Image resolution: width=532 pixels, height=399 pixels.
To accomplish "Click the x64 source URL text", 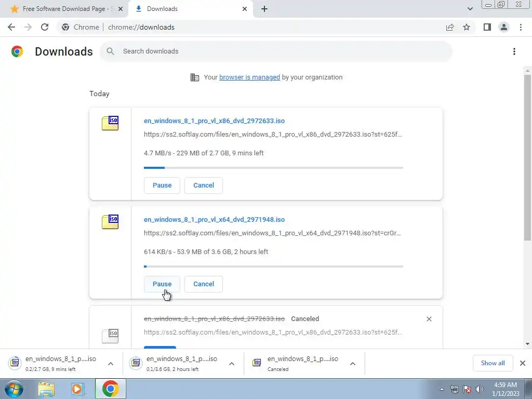I will 272,233.
